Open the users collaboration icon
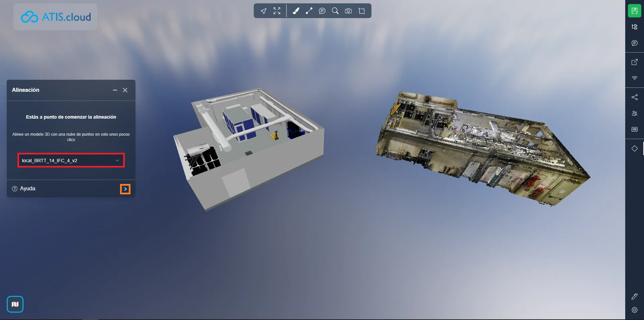 634,113
